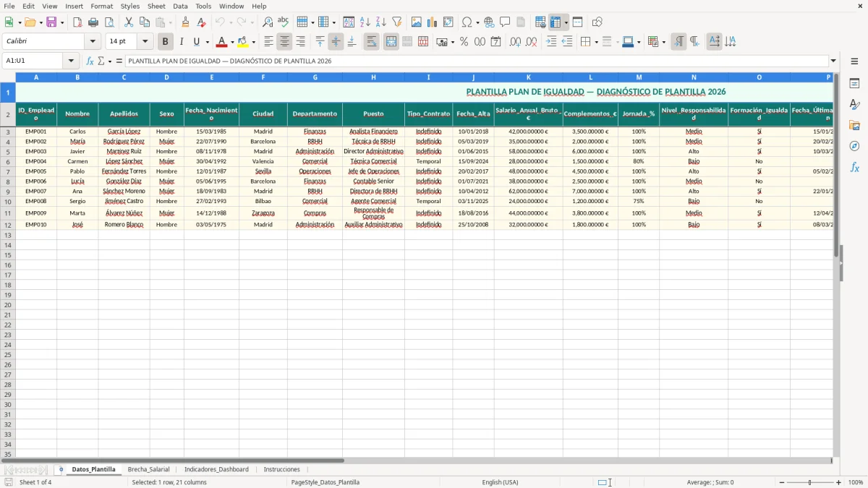Click English (USA) language in status bar
868x488 pixels.
click(500, 482)
